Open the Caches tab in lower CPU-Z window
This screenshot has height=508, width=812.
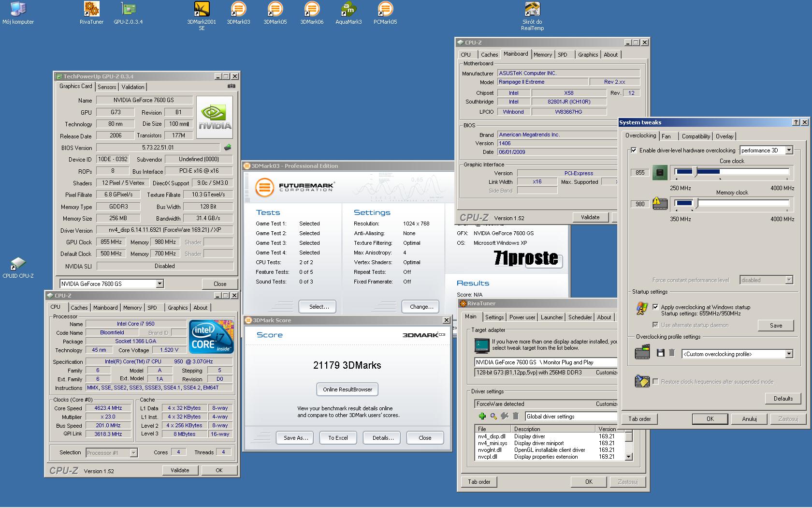tap(79, 308)
